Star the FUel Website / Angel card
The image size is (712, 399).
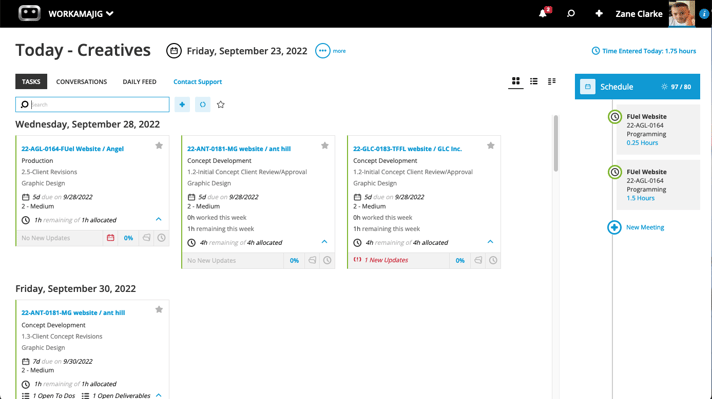pos(159,146)
